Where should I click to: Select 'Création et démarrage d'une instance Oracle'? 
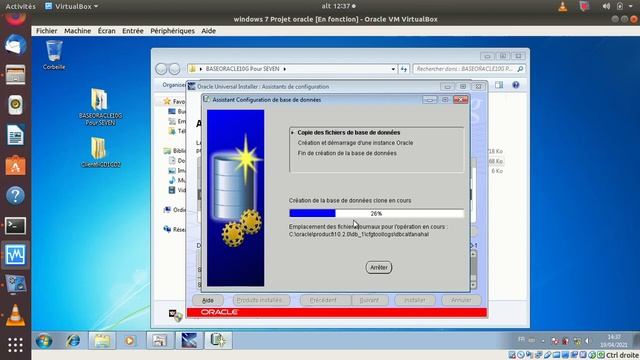(355, 143)
